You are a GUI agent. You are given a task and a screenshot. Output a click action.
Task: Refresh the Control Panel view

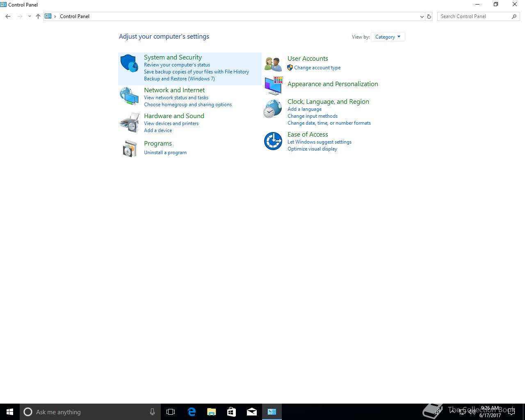pyautogui.click(x=429, y=16)
